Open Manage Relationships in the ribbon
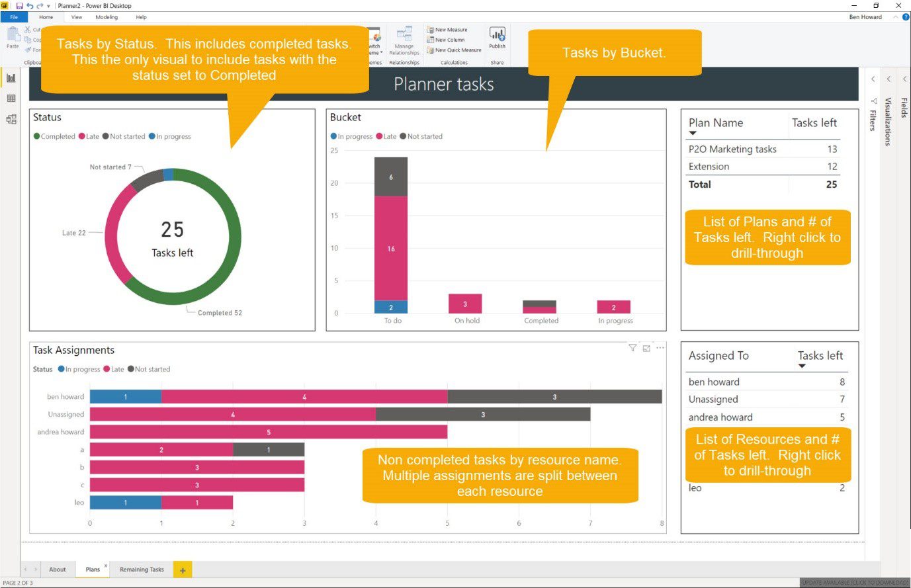 [404, 41]
